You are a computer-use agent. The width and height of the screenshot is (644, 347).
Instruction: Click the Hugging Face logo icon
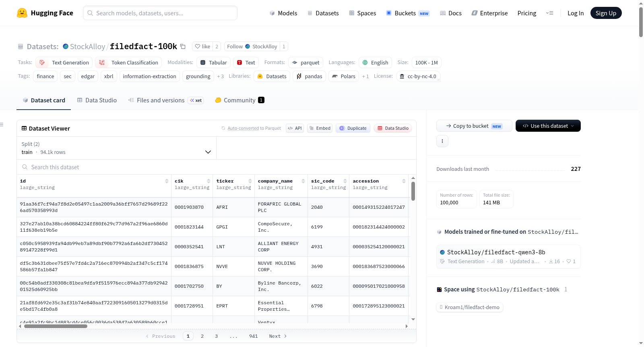[22, 13]
